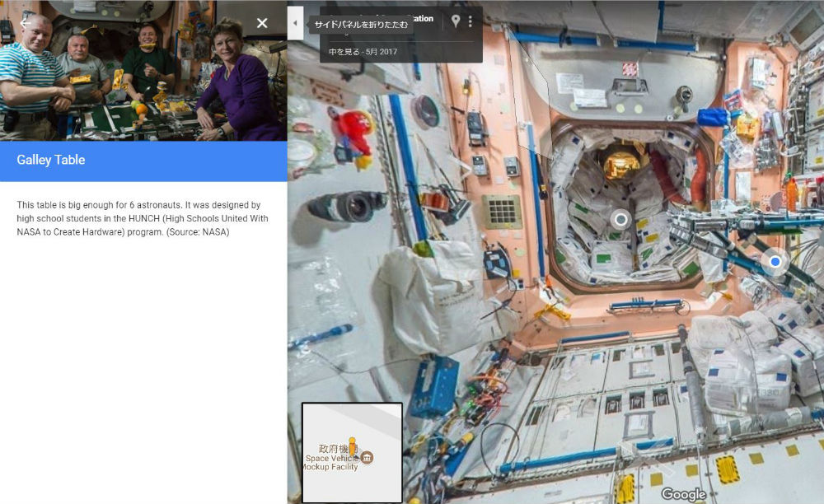The height and width of the screenshot is (504, 824).
Task: Click the back arrow above the astronauts photo
Action: pyautogui.click(x=26, y=23)
